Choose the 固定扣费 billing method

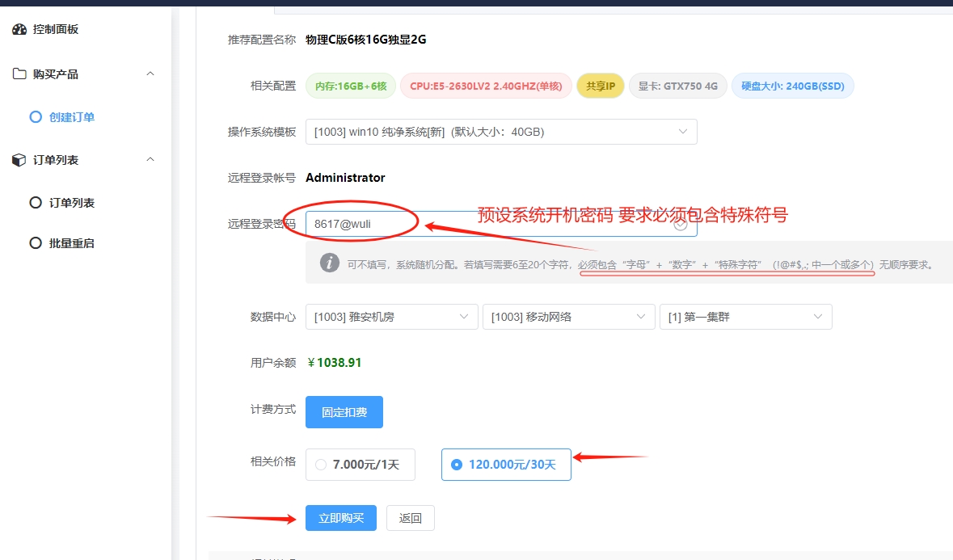(344, 412)
